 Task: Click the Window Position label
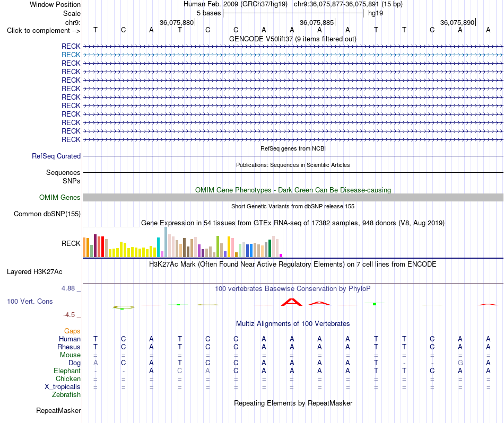point(55,4)
